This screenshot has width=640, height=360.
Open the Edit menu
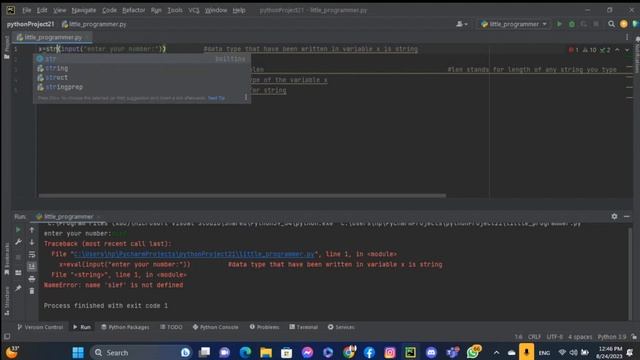(x=42, y=10)
